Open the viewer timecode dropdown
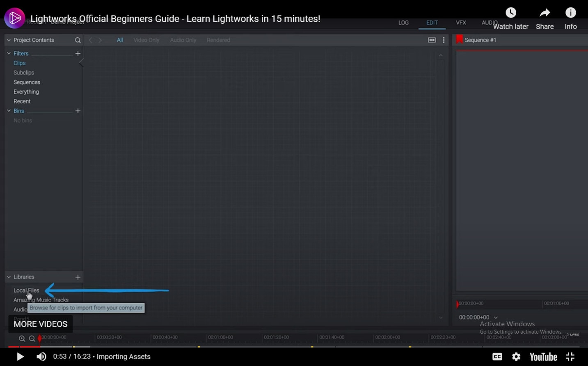The width and height of the screenshot is (588, 366). (x=496, y=318)
